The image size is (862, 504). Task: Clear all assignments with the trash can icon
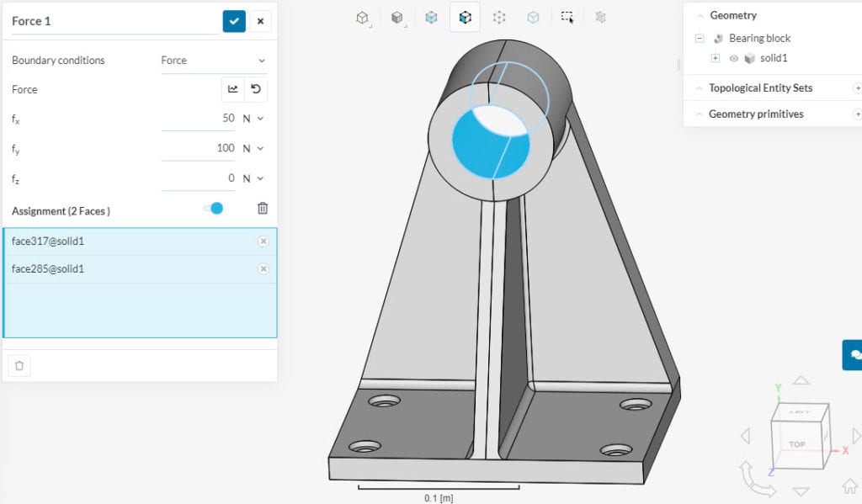click(263, 209)
